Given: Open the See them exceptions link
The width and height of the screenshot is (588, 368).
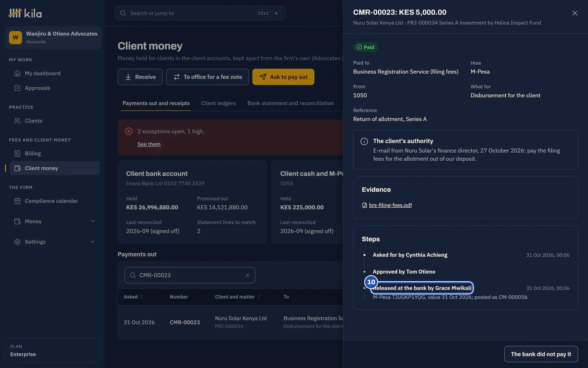Looking at the screenshot, I should [x=149, y=144].
